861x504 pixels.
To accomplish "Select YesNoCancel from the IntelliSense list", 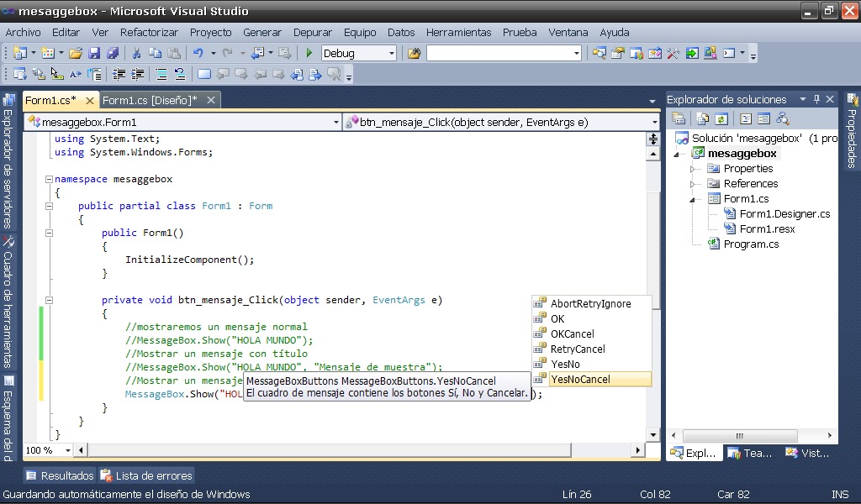I will [580, 380].
